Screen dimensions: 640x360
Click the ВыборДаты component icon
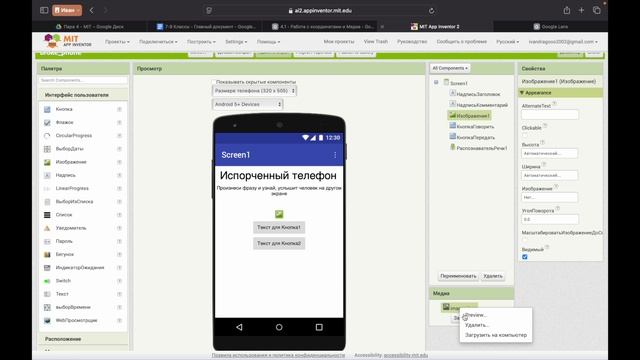pos(47,149)
